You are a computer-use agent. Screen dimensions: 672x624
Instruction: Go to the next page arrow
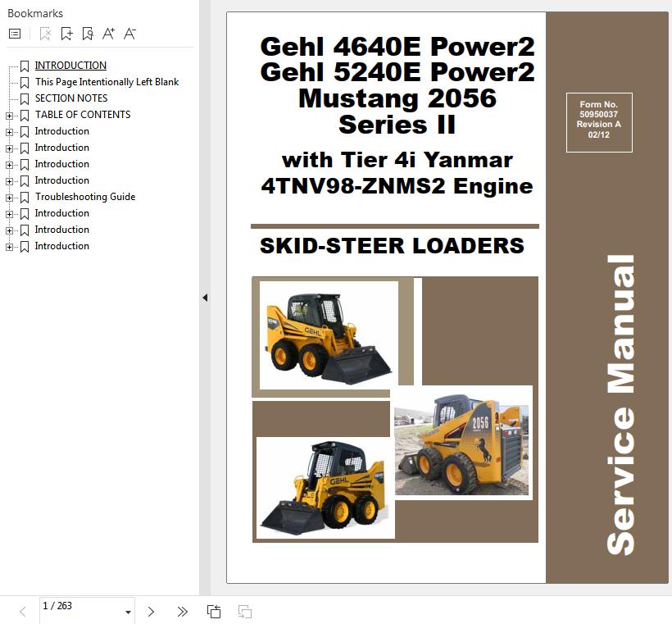(151, 612)
